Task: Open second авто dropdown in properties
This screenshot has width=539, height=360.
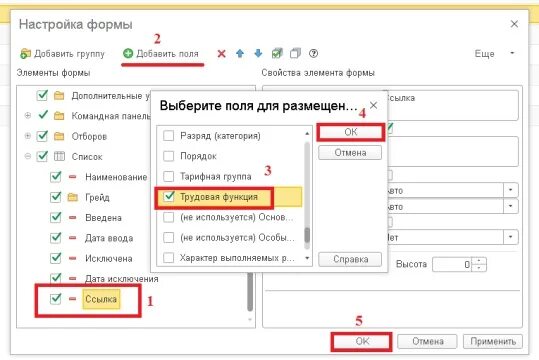Action: (x=510, y=206)
